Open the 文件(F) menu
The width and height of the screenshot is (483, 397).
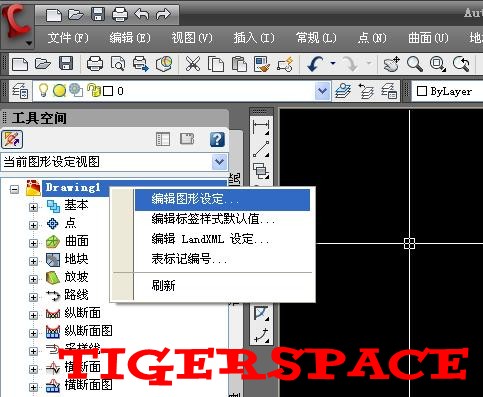tap(68, 38)
